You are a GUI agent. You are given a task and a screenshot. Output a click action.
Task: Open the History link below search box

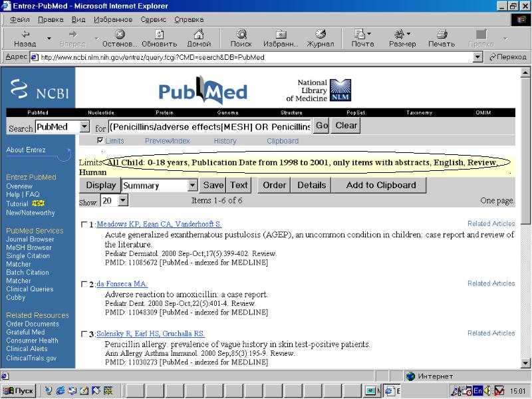225,141
